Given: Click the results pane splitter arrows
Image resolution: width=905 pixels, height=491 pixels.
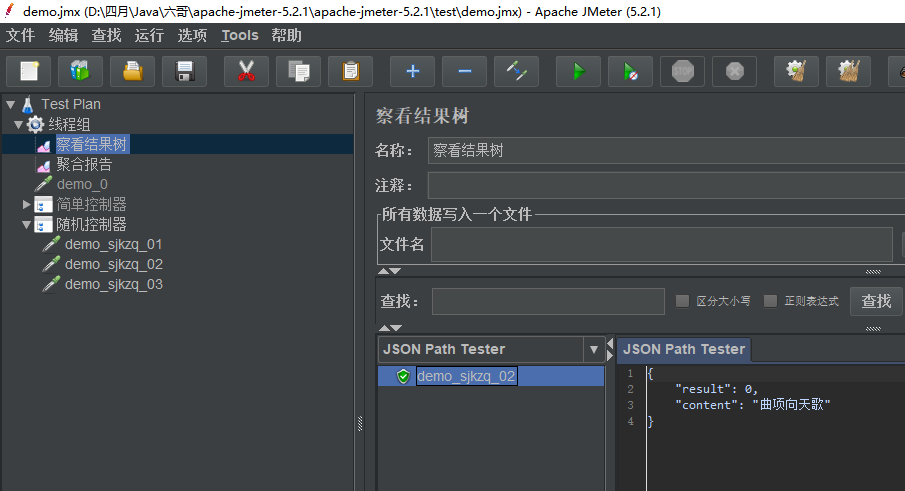Looking at the screenshot, I should (610, 349).
